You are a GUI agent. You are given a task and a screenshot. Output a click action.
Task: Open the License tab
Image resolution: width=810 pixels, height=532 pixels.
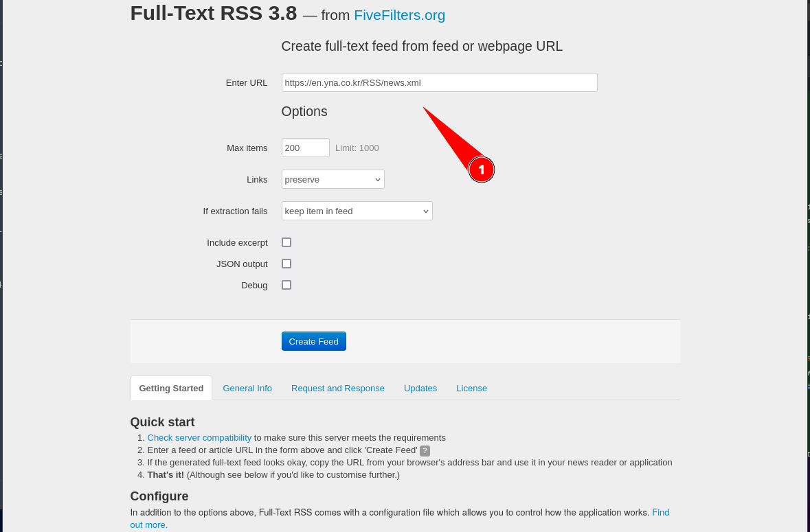(x=471, y=388)
